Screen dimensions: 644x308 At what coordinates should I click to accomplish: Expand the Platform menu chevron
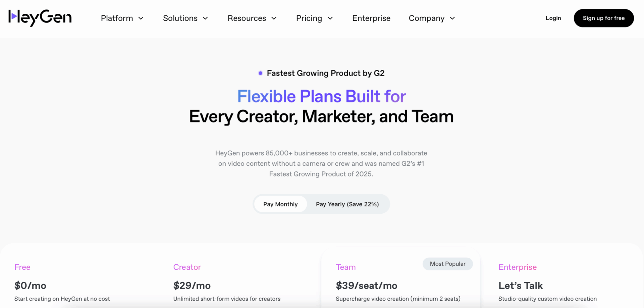click(x=141, y=18)
